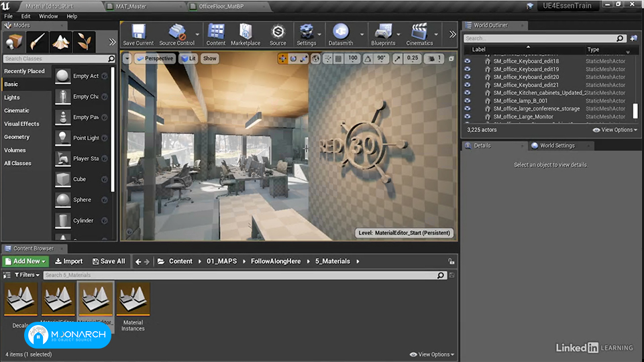Select scale gizmo tool in viewport
The width and height of the screenshot is (644, 362).
[304, 59]
